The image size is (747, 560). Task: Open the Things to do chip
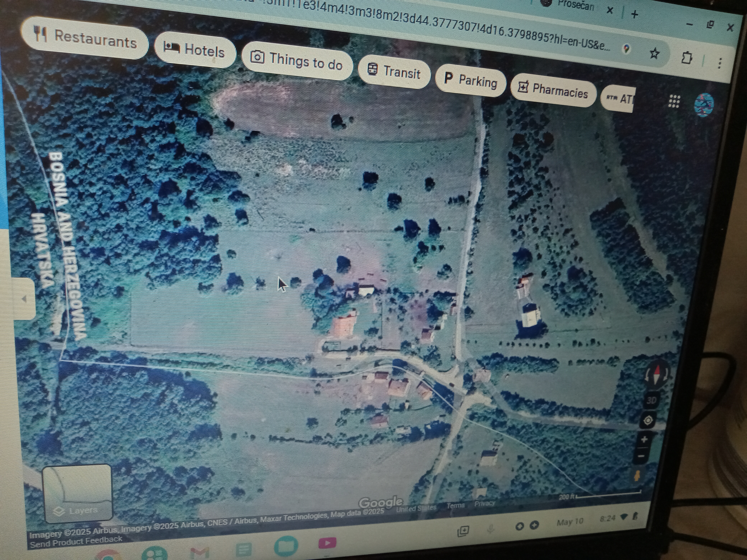[x=296, y=61]
